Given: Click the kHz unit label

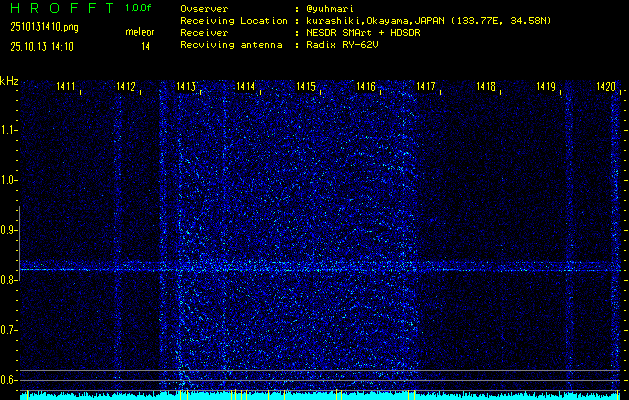Looking at the screenshot, I should coord(9,81).
